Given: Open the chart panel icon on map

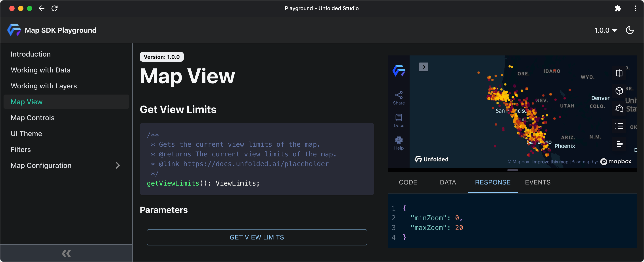Looking at the screenshot, I should click(619, 144).
